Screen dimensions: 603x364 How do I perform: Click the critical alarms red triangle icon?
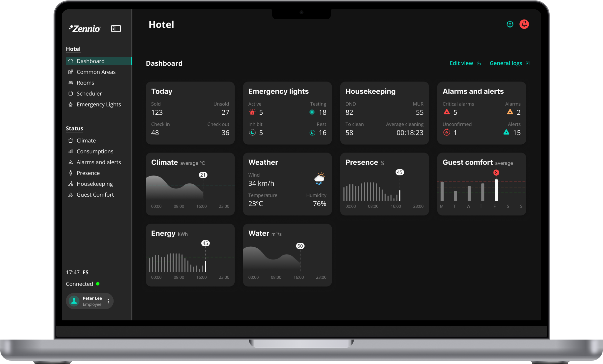click(447, 112)
